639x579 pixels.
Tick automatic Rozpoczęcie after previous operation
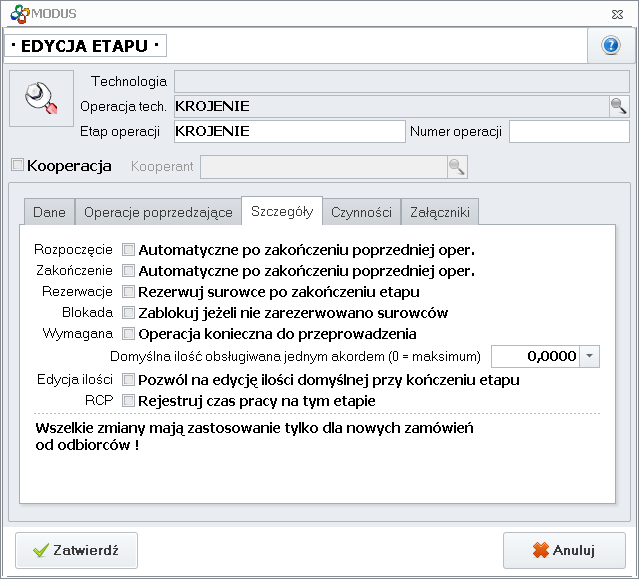tap(128, 249)
